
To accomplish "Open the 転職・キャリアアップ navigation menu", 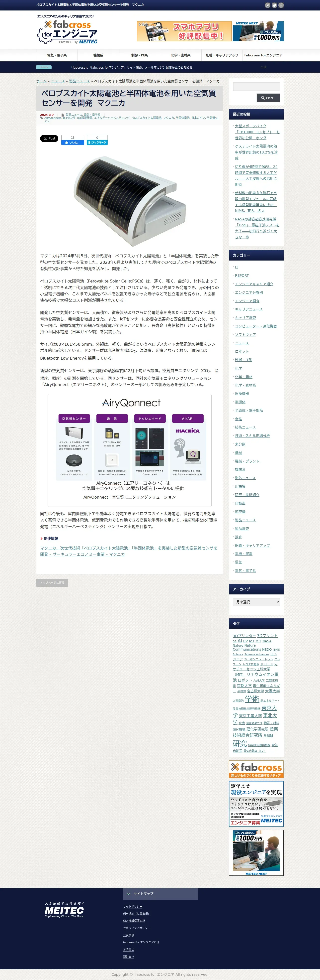I will click(x=222, y=56).
